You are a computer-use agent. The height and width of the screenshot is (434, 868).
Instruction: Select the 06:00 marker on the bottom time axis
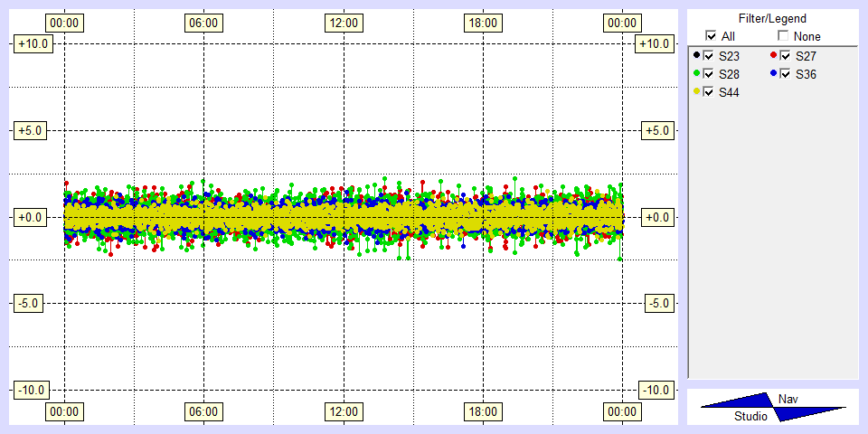[203, 412]
